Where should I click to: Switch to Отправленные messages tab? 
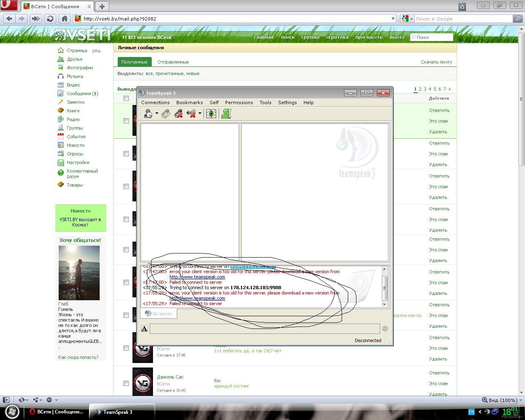pyautogui.click(x=173, y=62)
